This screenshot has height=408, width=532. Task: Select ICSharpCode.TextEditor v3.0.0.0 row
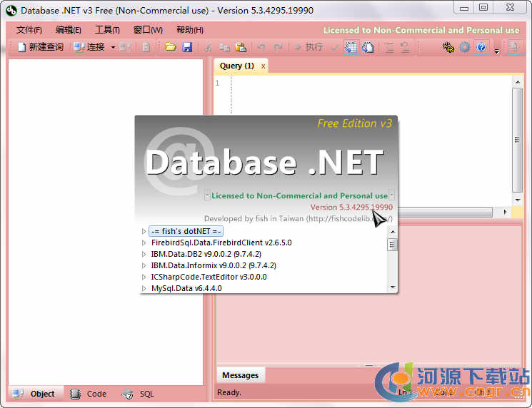pos(209,277)
